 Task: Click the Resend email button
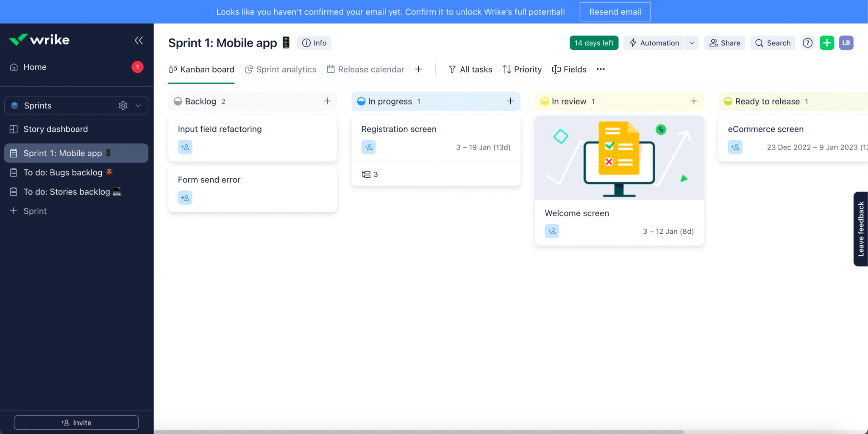coord(614,11)
